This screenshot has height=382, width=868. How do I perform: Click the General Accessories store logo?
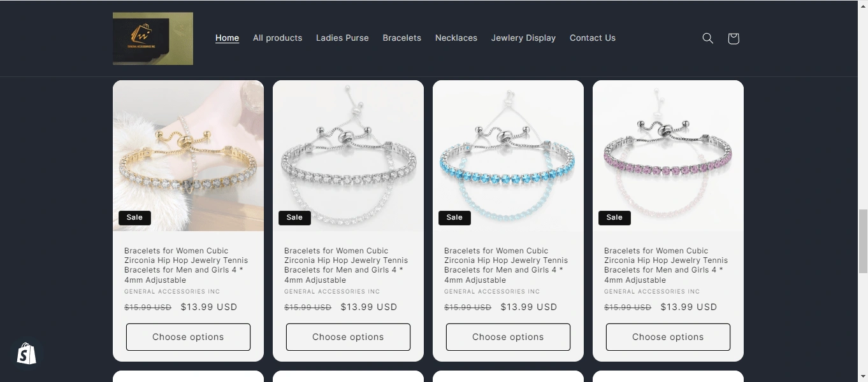point(153,38)
